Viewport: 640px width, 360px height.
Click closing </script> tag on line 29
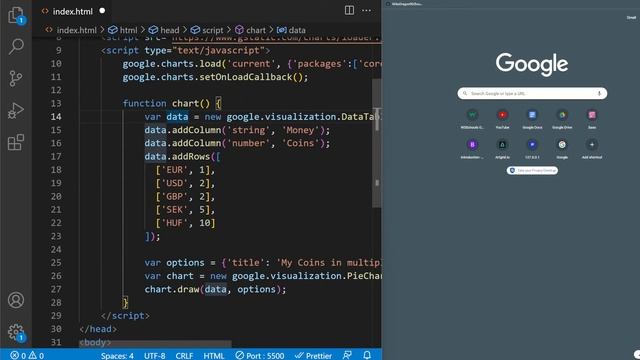[125, 316]
